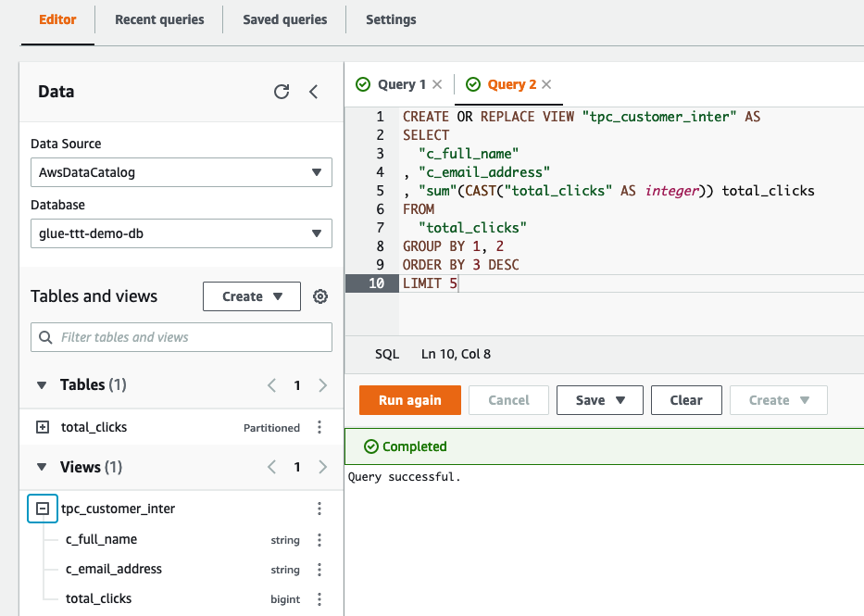Image resolution: width=864 pixels, height=616 pixels.
Task: Open the Database dropdown
Action: (x=182, y=233)
